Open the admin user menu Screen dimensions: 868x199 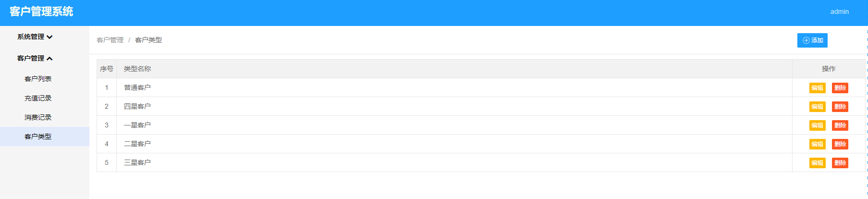(839, 12)
